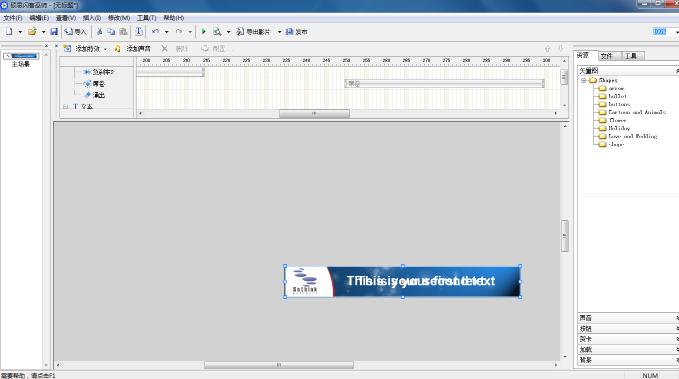This screenshot has height=379, width=679.
Task: Select the Flower folder
Action: click(618, 120)
